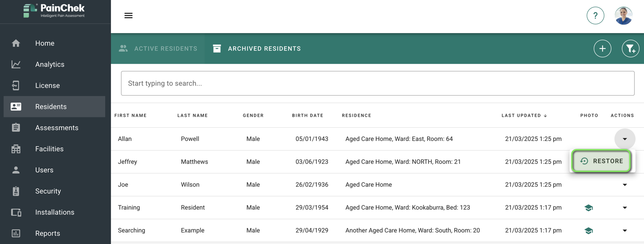Image resolution: width=644 pixels, height=244 pixels.
Task: Focus the resident search field
Action: [377, 83]
